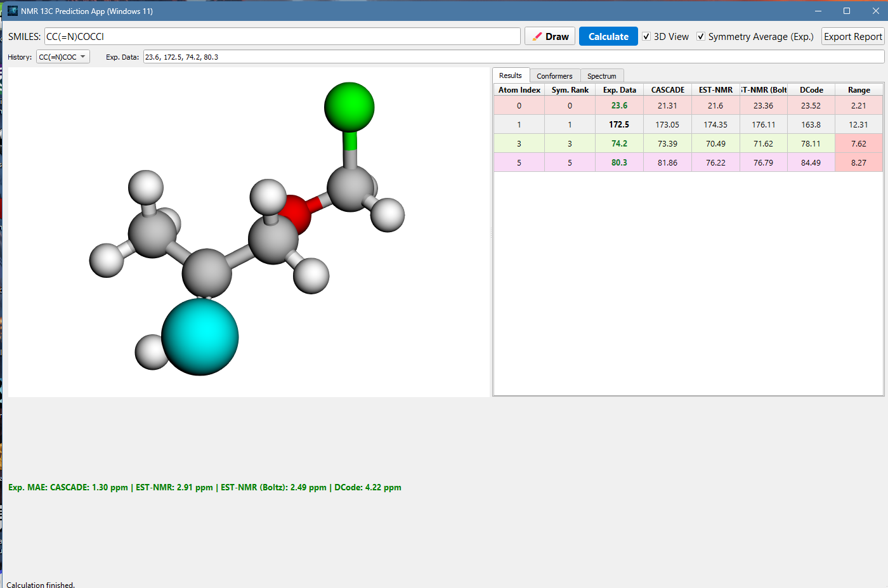888x588 pixels.
Task: Switch to the Spectrum tab
Action: point(601,75)
